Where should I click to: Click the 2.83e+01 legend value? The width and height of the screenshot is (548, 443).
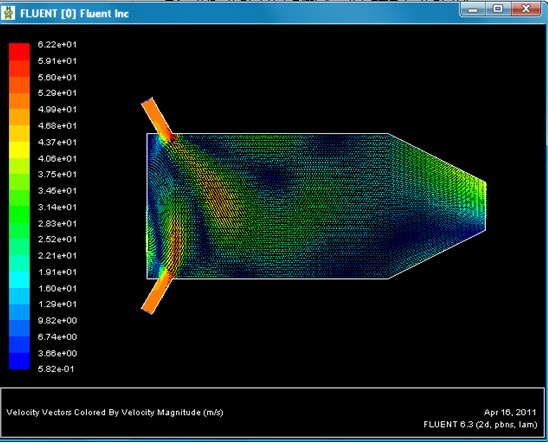(x=57, y=224)
